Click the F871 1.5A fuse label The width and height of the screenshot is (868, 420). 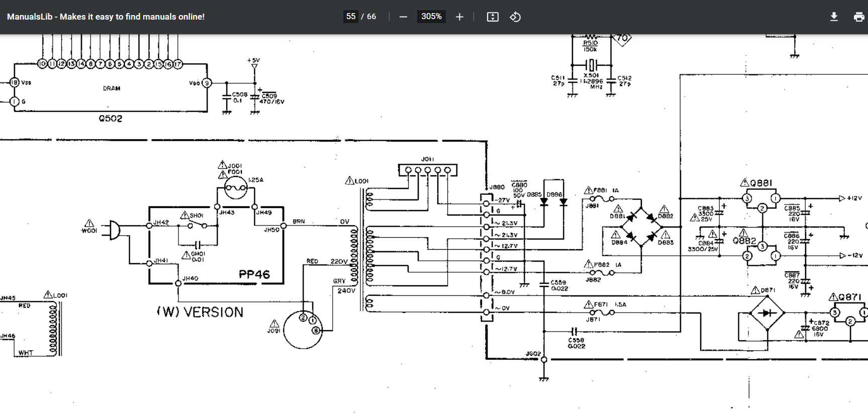(610, 304)
